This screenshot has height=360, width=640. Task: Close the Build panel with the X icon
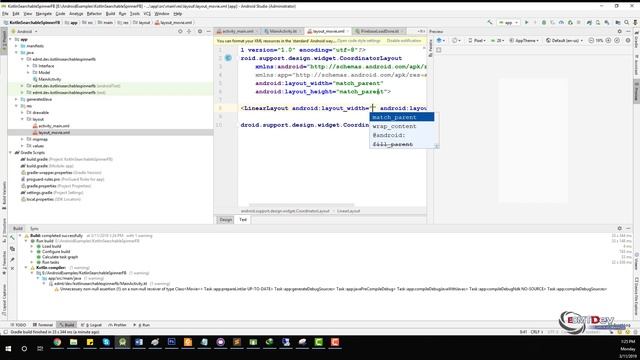coord(12,269)
